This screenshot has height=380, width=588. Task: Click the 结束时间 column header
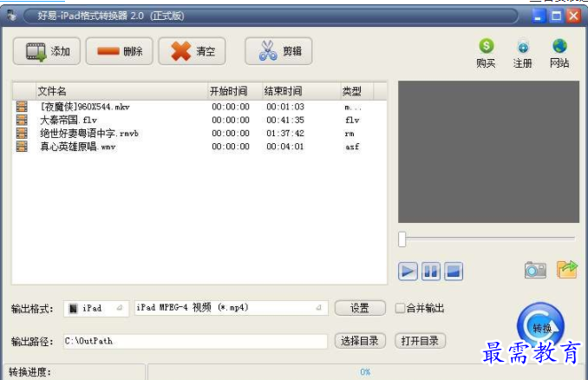[x=301, y=91]
